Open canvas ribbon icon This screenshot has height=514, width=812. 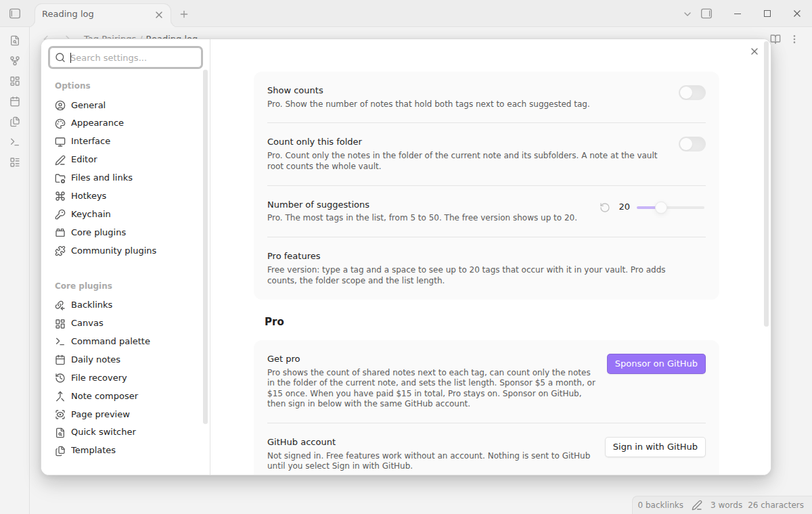coord(15,81)
